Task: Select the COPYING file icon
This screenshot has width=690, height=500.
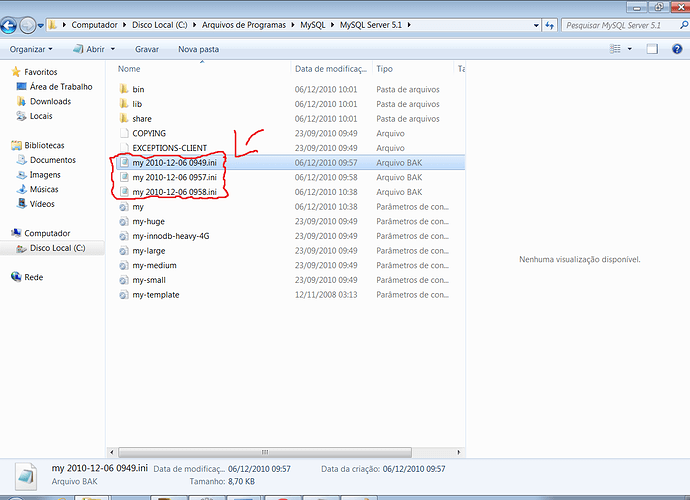Action: pos(124,133)
